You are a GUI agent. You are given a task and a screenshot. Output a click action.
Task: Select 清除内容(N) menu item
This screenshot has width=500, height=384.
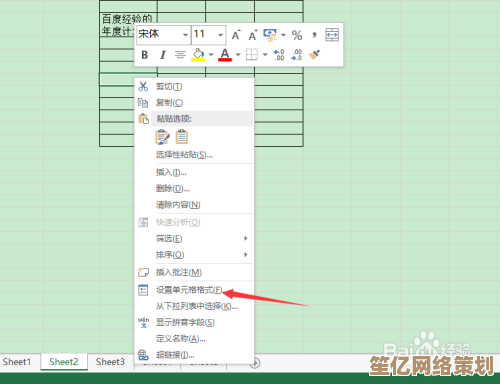point(195,205)
